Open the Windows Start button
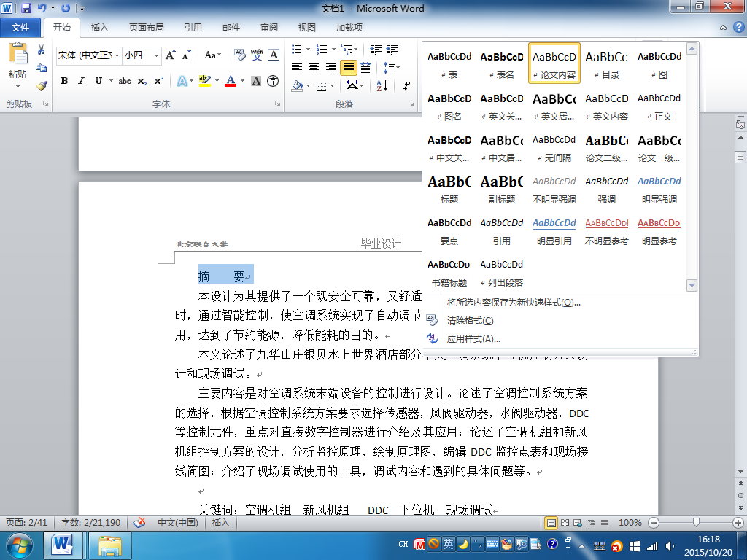 pos(18,545)
